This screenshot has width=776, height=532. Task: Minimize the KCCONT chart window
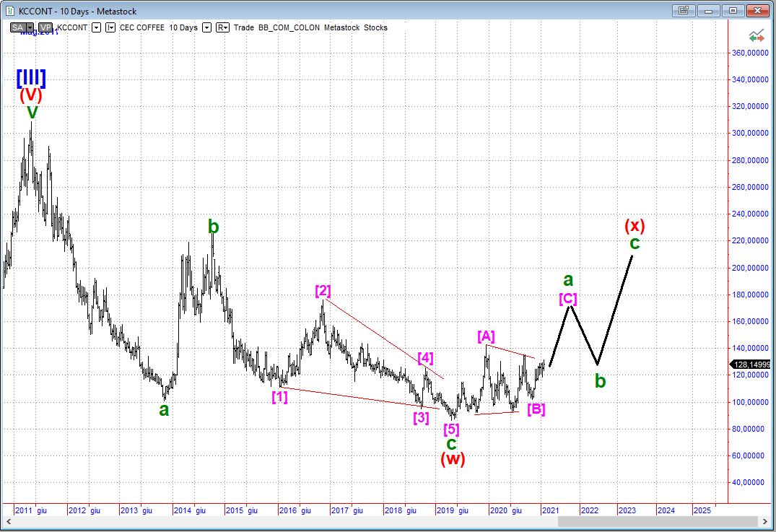coord(708,10)
